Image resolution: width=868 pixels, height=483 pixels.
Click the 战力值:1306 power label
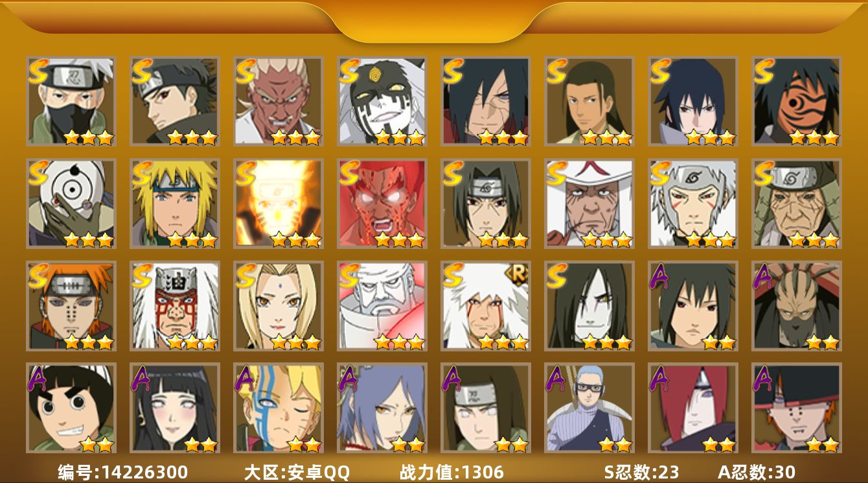(451, 472)
